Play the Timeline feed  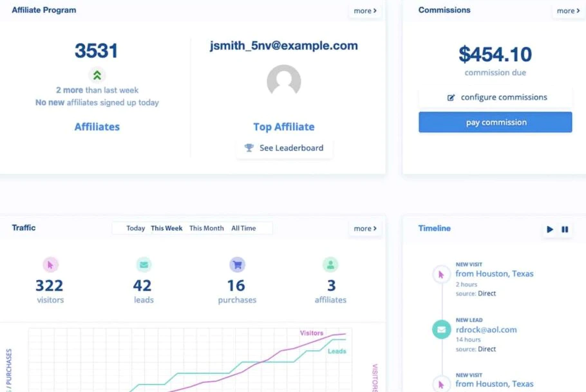(550, 229)
